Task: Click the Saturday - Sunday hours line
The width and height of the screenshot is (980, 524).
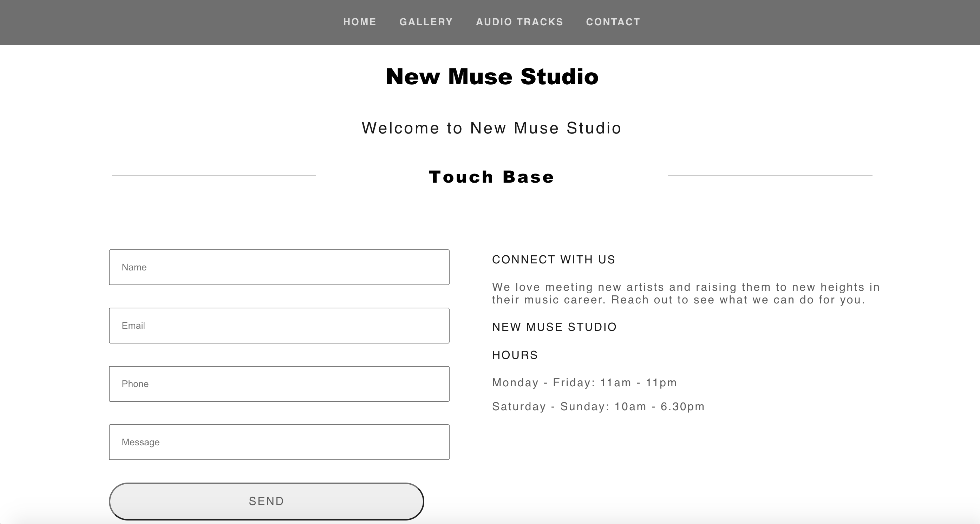Action: (598, 406)
